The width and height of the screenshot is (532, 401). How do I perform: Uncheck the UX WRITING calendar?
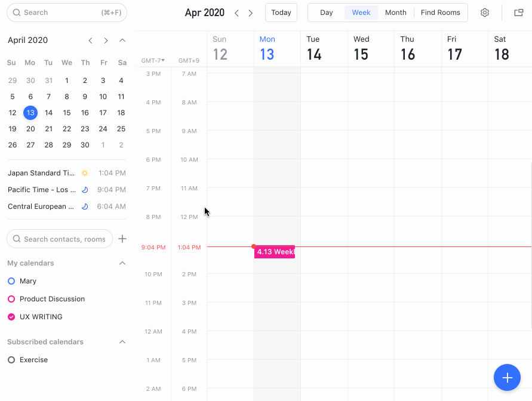[x=11, y=317]
